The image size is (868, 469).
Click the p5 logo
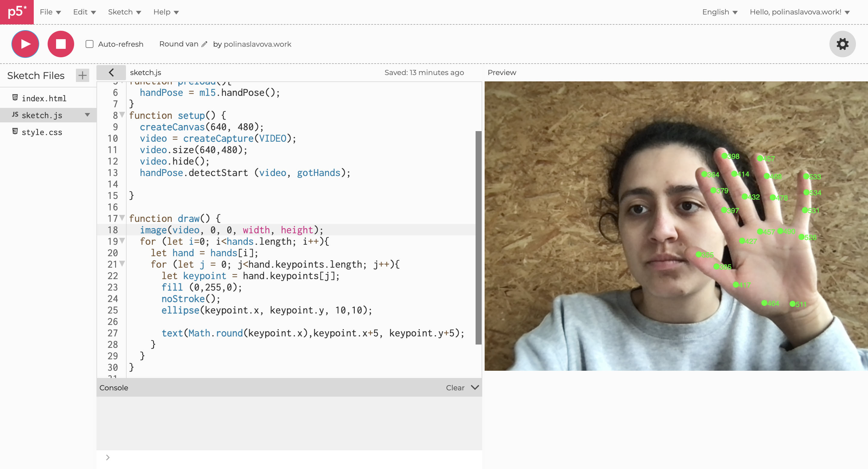point(17,12)
